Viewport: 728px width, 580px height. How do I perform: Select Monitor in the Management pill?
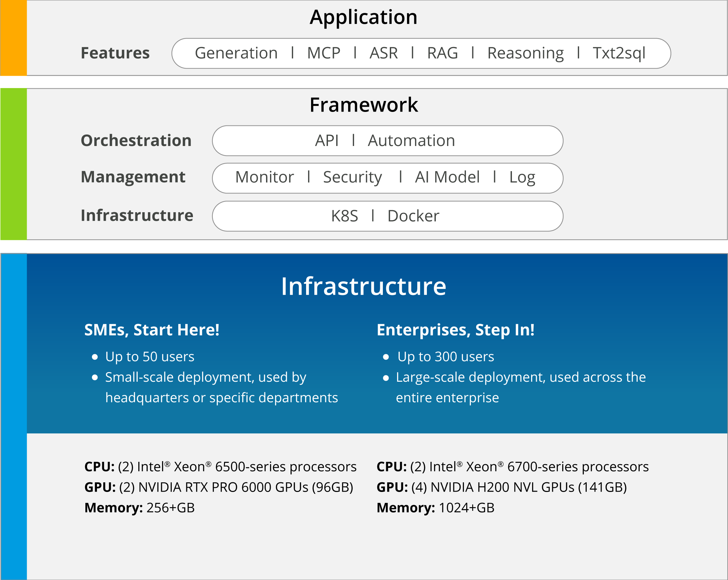[x=264, y=177]
